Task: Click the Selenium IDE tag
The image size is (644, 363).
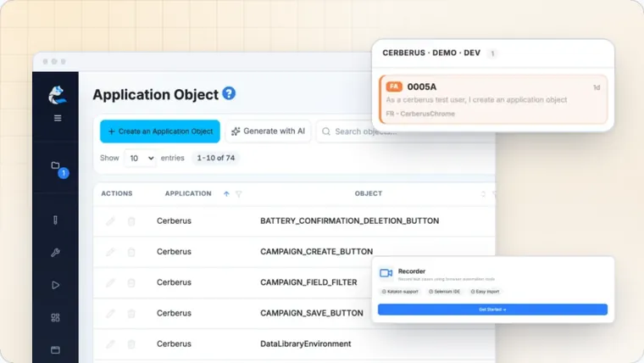Action: click(444, 292)
